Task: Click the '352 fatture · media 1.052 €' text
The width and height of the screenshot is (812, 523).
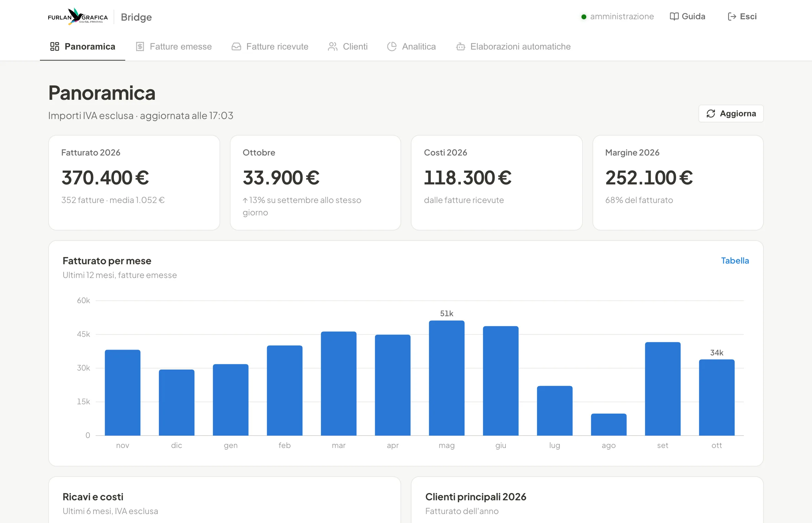Action: point(113,200)
